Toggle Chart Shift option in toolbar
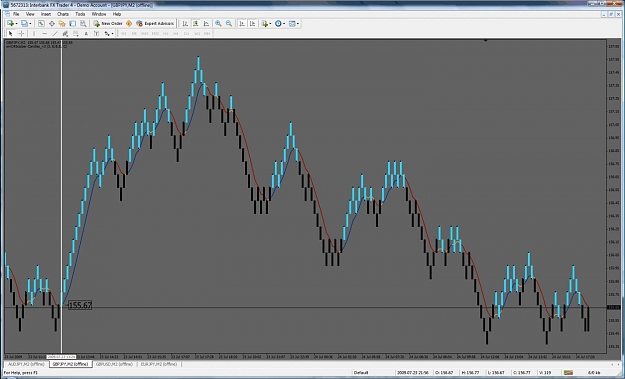This screenshot has height=379, width=625. click(x=252, y=24)
